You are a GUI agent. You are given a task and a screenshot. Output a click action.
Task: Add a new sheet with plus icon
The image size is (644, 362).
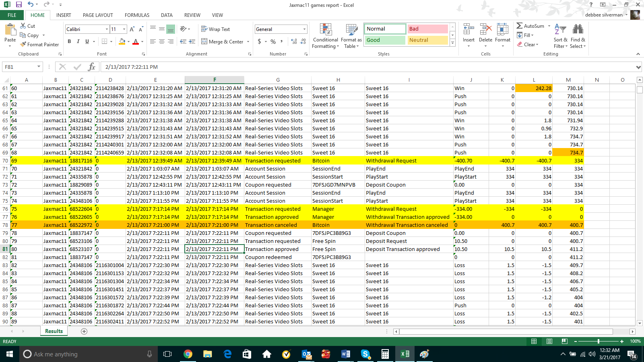click(x=84, y=331)
